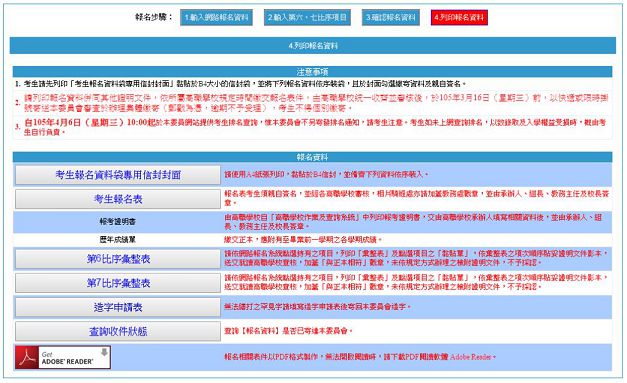Open 第7比序彙整表
The image size is (627, 383).
click(118, 283)
